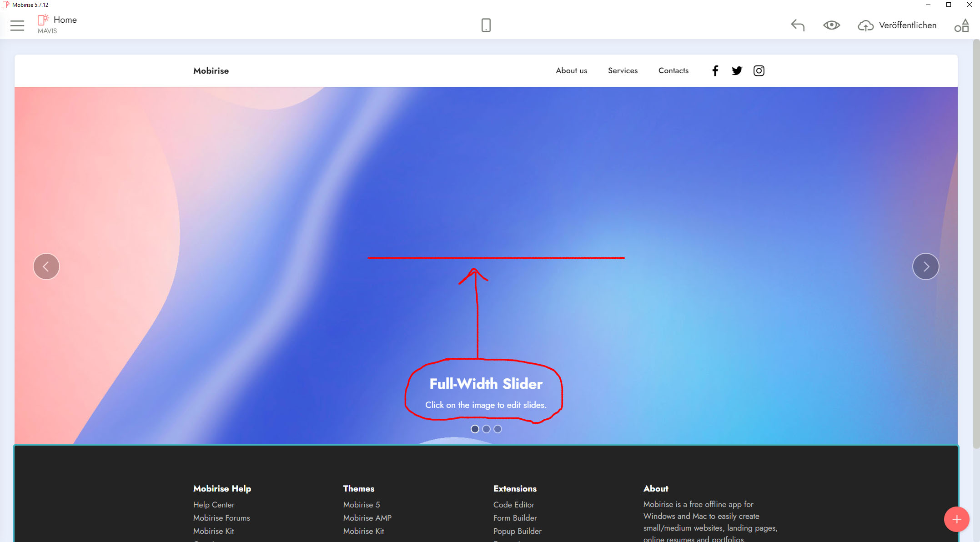This screenshot has width=980, height=542.
Task: Open preview with the eye icon
Action: coord(831,25)
